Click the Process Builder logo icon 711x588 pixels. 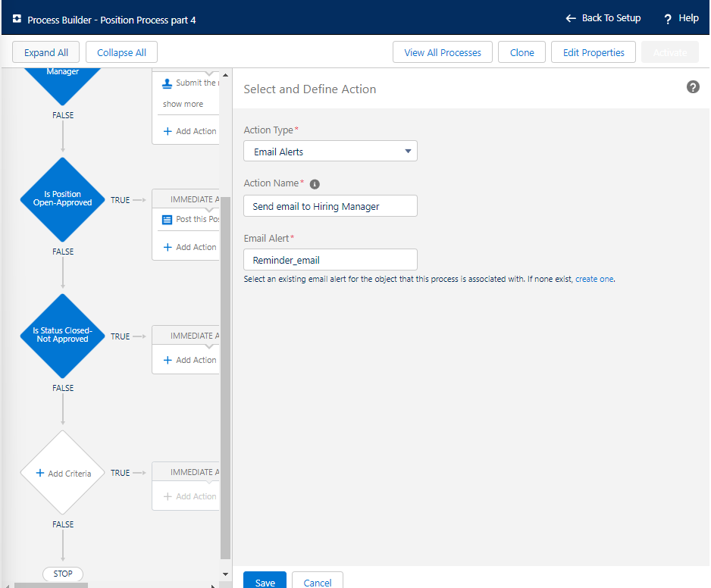tap(17, 19)
